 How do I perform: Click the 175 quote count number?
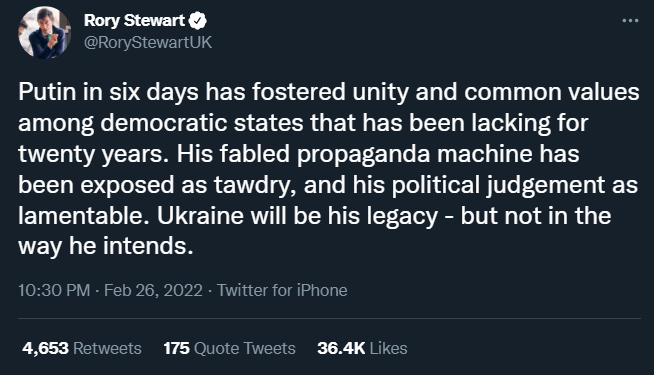(176, 348)
